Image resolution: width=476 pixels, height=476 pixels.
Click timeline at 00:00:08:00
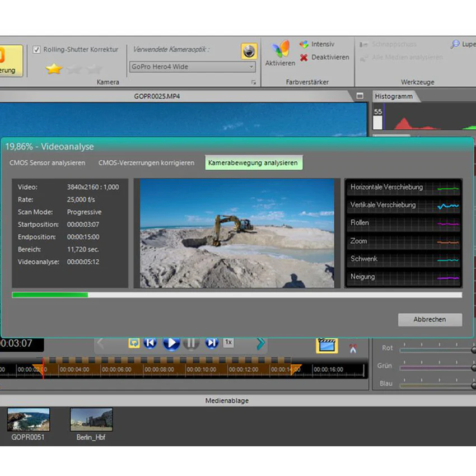pyautogui.click(x=159, y=370)
